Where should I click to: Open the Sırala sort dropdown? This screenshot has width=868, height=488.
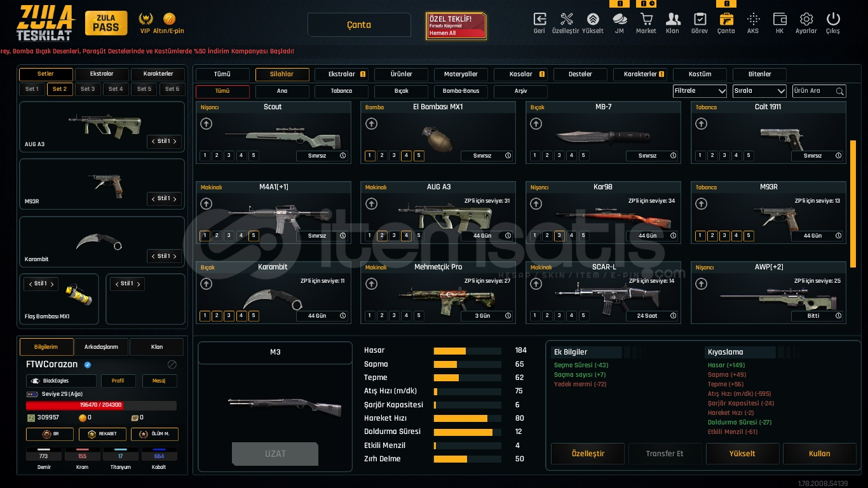click(759, 91)
